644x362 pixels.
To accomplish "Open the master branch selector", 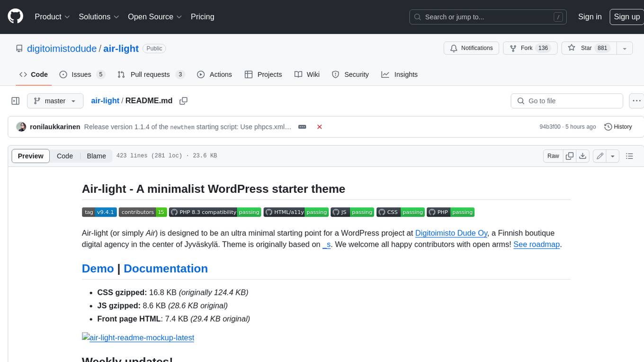I will click(x=55, y=101).
